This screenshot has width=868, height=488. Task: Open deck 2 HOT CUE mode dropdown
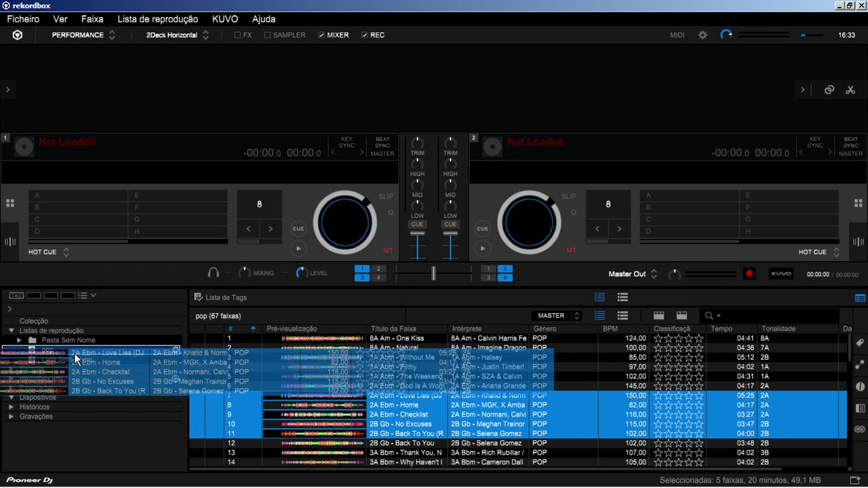pyautogui.click(x=818, y=252)
